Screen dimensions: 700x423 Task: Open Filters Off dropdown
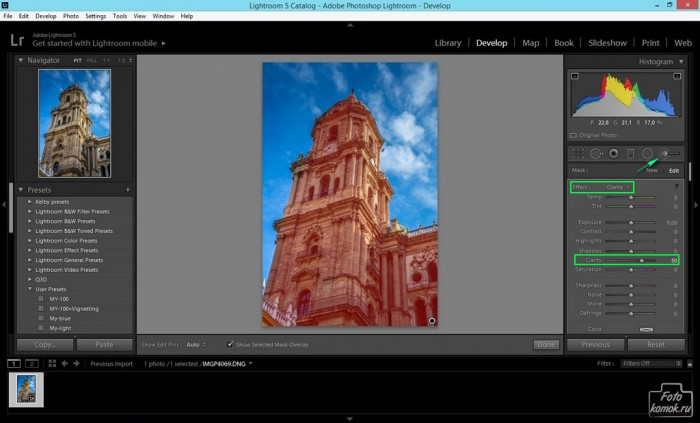tap(651, 364)
